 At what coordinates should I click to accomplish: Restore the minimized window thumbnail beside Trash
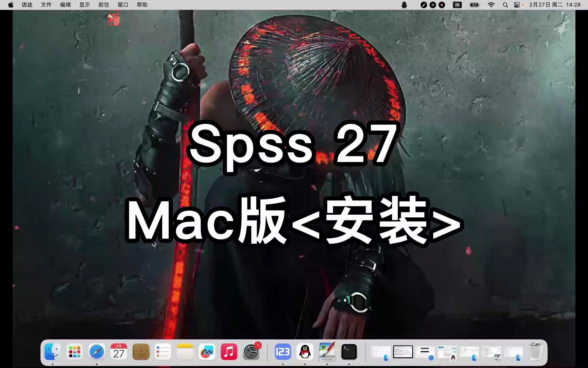[x=514, y=353]
